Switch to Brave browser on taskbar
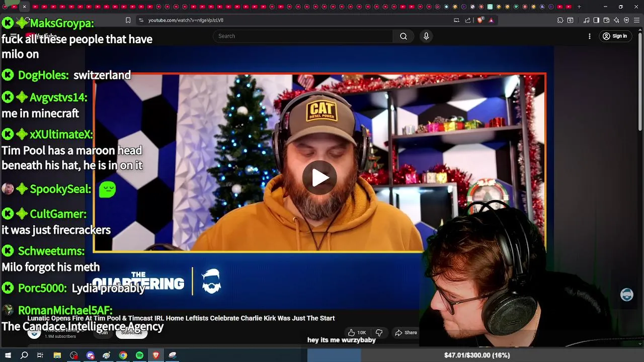Viewport: 644px width, 362px height. (156, 355)
